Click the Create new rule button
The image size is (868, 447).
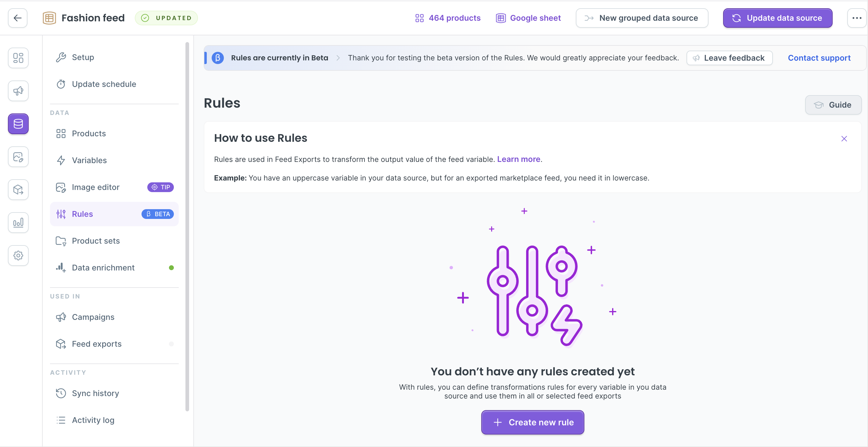tap(533, 422)
